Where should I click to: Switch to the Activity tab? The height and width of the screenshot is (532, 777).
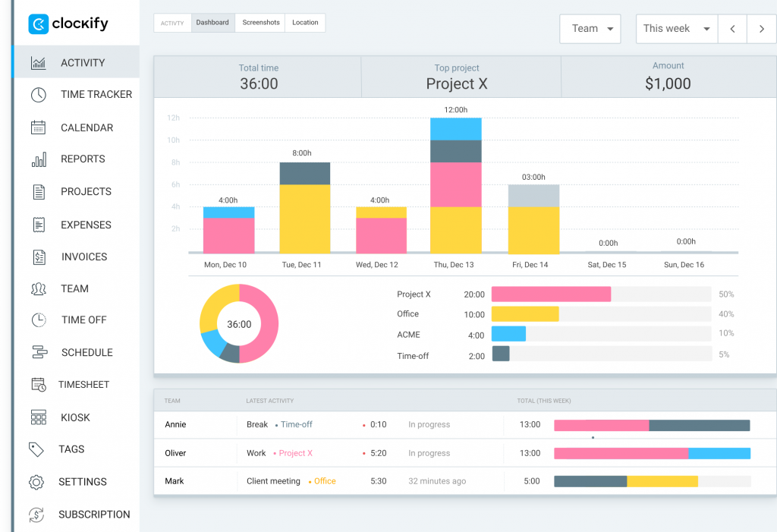tap(172, 23)
